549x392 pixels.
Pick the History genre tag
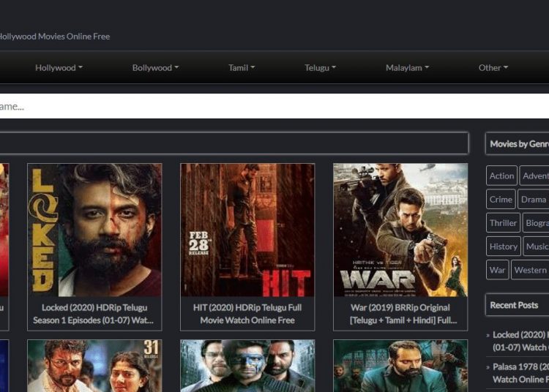pyautogui.click(x=503, y=246)
